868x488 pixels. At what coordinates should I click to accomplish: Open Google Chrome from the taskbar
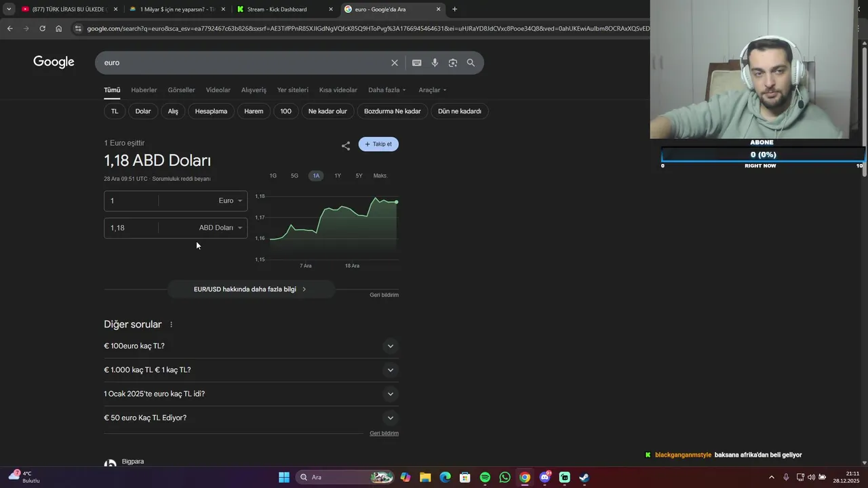tap(525, 477)
